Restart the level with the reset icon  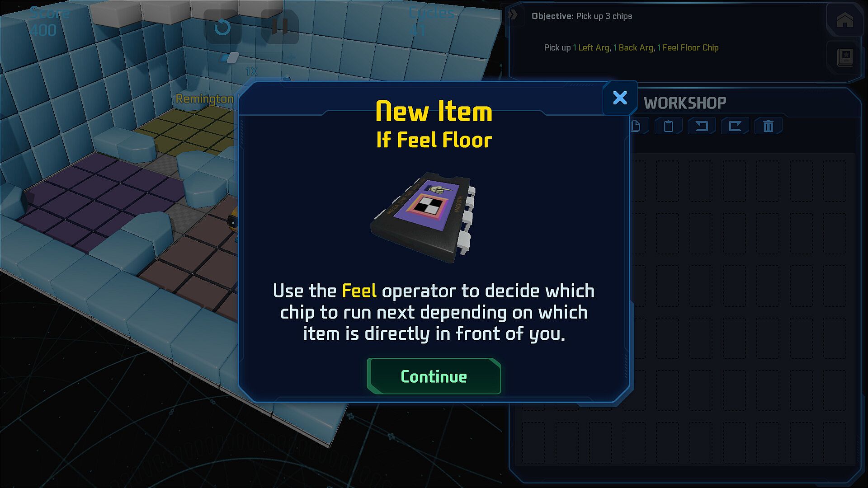pyautogui.click(x=222, y=27)
